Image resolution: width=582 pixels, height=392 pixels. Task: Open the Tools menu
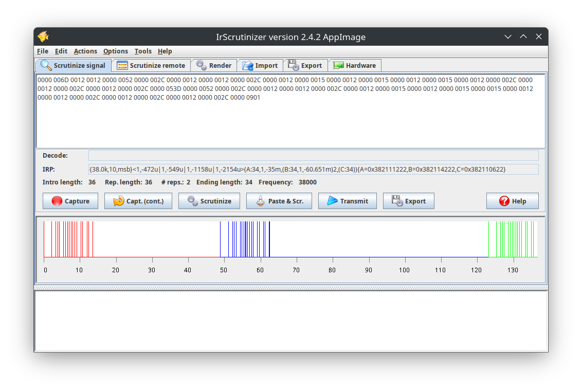coord(143,51)
